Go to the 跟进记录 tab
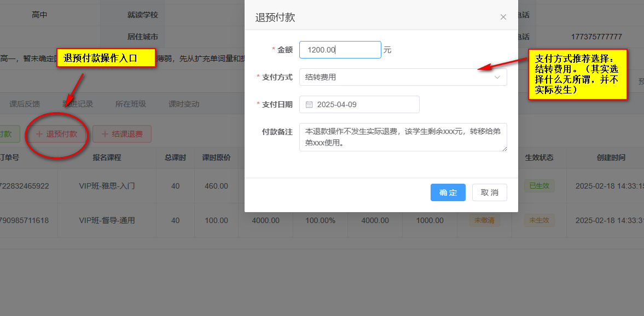 pos(78,104)
